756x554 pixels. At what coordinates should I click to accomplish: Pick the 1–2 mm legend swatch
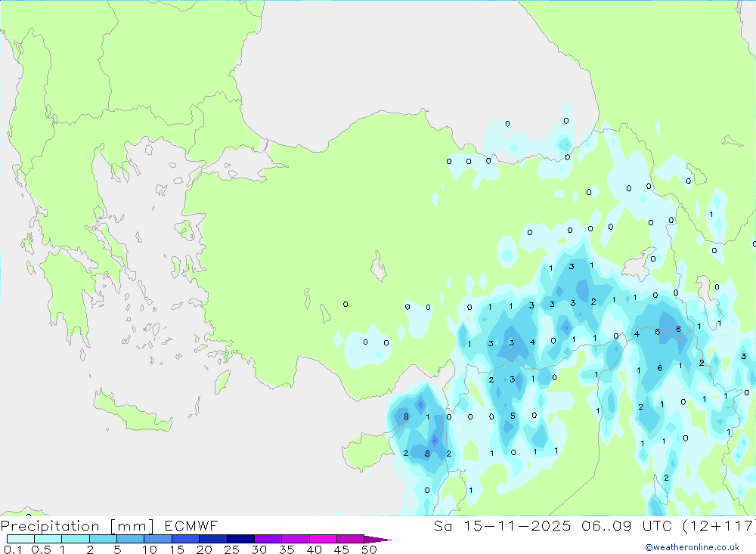(76, 539)
